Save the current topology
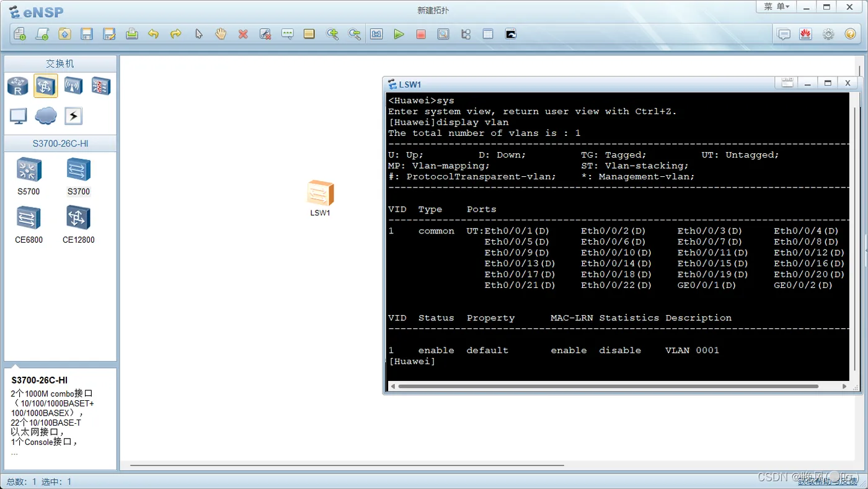868x489 pixels. [x=87, y=34]
